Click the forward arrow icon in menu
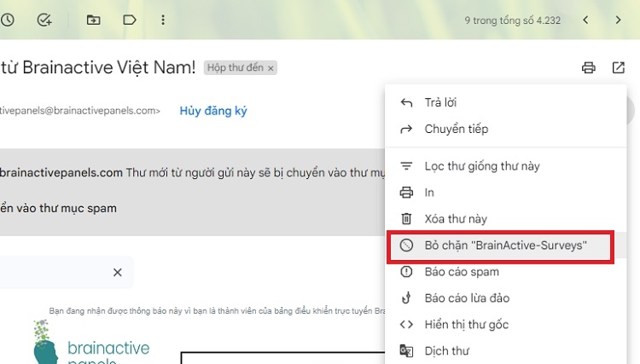 406,130
